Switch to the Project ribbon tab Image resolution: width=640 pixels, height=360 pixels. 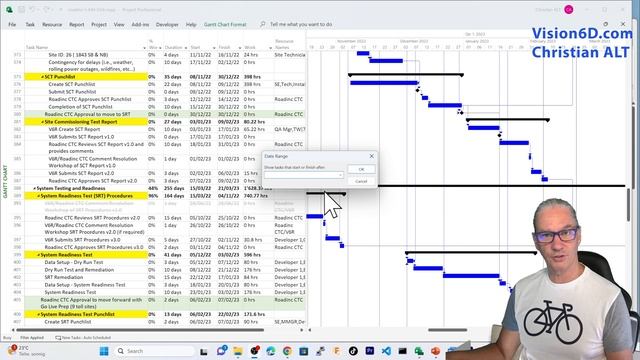pos(99,24)
